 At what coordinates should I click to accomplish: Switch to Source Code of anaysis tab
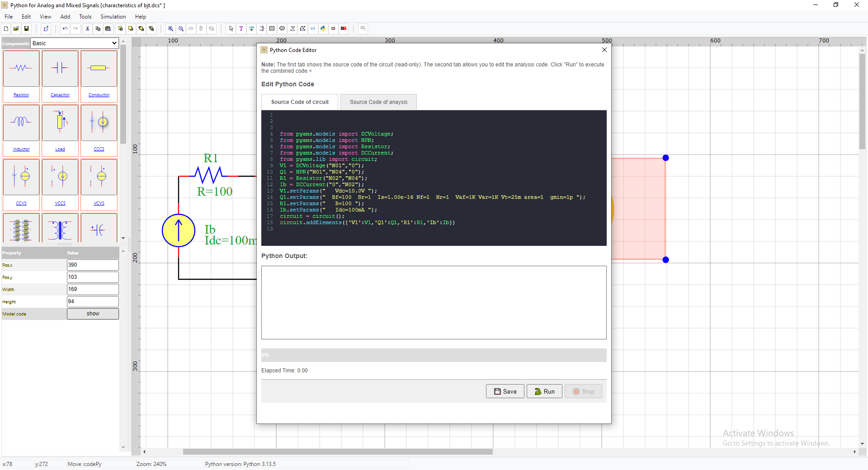tap(378, 102)
